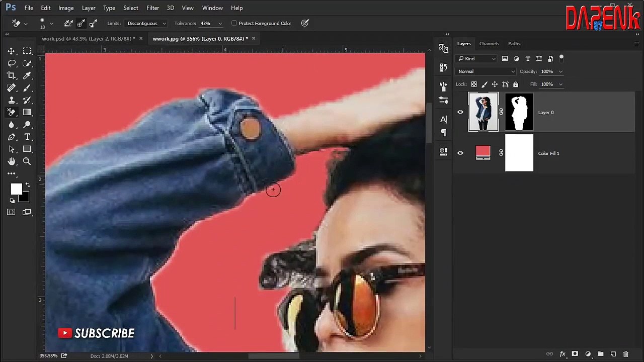Select the Horizontal Type tool
Viewport: 644px width, 362px height.
pos(27,137)
